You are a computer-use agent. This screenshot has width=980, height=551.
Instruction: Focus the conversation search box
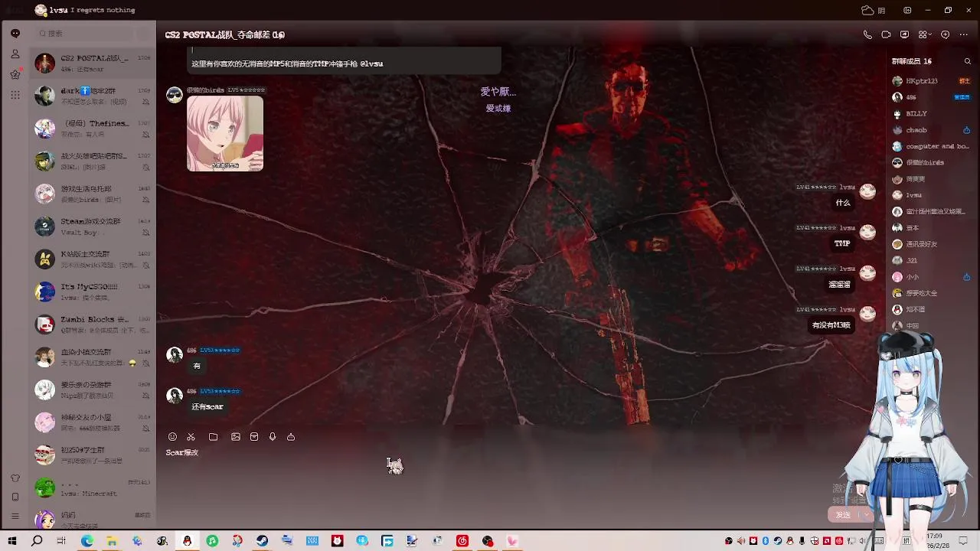84,34
